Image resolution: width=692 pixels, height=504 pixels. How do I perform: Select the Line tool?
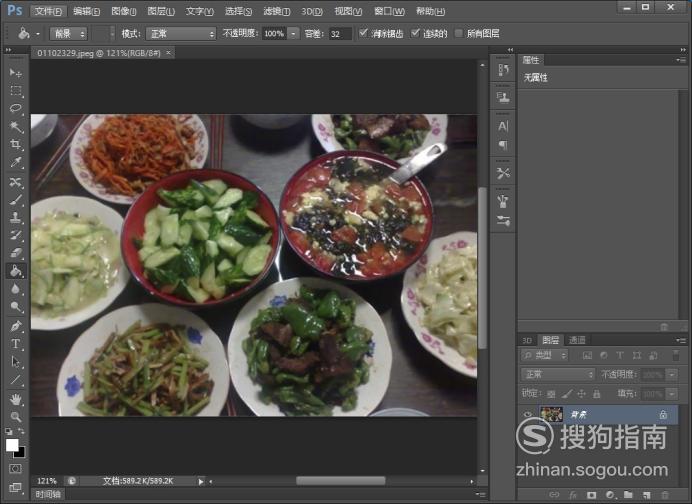(16, 380)
